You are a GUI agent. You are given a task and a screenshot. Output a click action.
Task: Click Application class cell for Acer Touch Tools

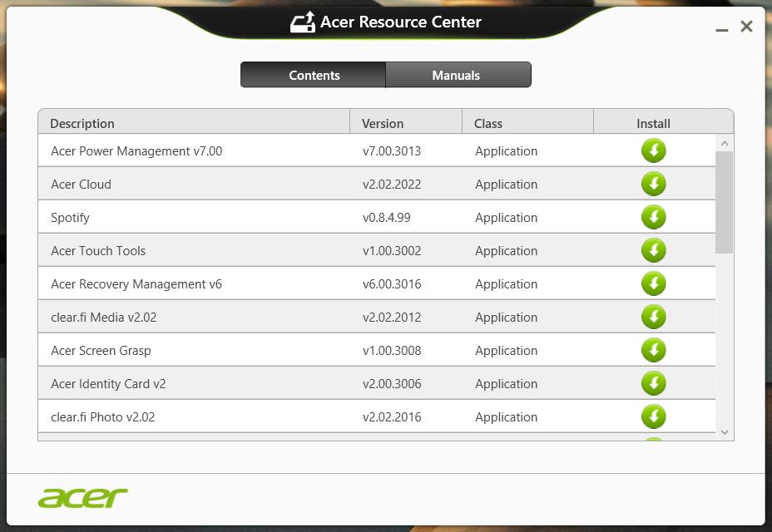(506, 252)
